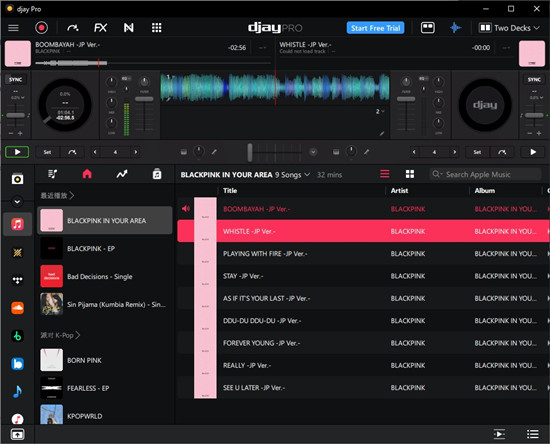
Task: Open the Automix queue play icon
Action: click(499, 434)
